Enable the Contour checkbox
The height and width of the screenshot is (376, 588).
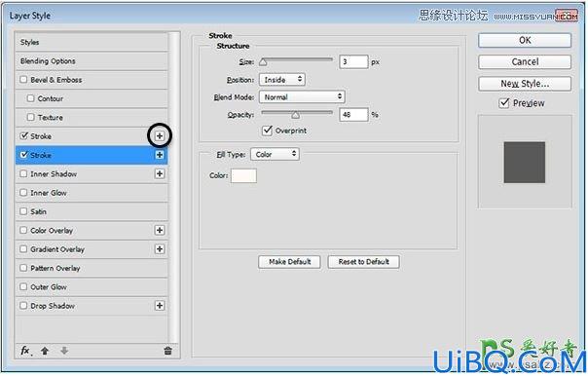coord(31,98)
